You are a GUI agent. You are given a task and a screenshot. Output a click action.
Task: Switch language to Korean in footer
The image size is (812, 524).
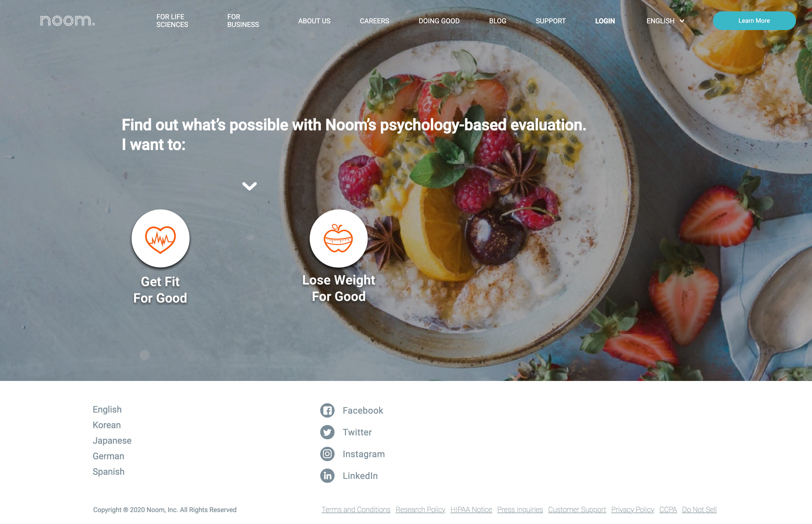pyautogui.click(x=107, y=425)
